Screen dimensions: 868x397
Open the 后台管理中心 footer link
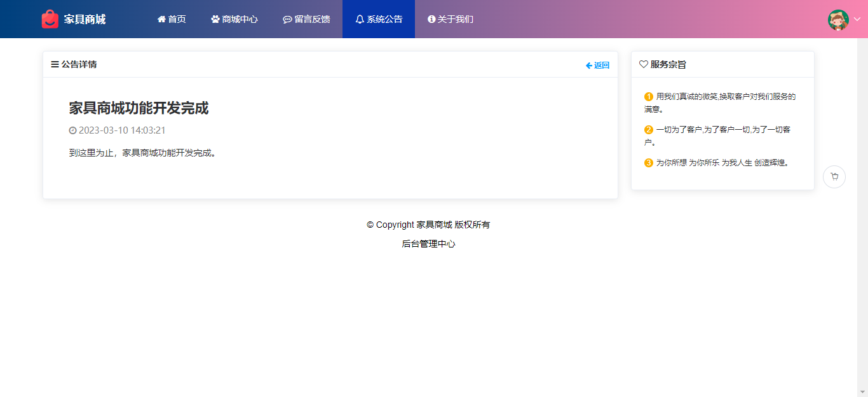point(428,244)
